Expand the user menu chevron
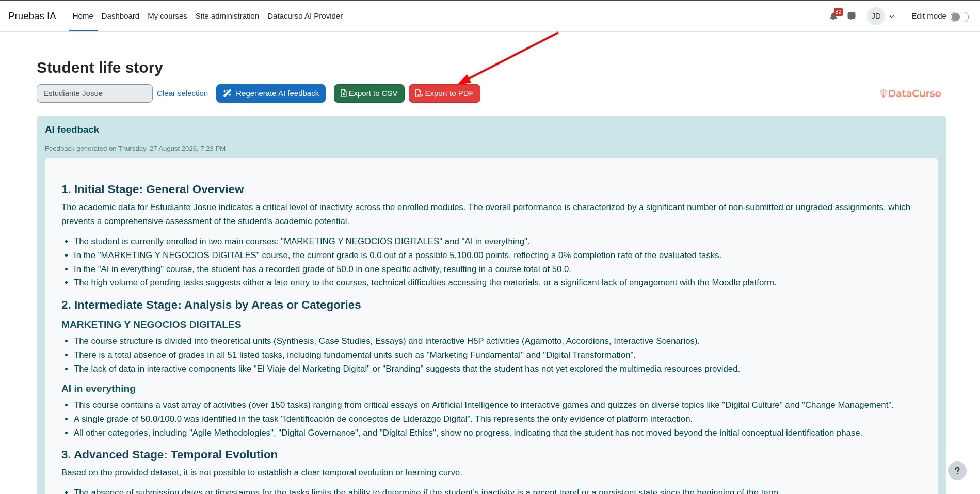The image size is (980, 494). pos(892,17)
